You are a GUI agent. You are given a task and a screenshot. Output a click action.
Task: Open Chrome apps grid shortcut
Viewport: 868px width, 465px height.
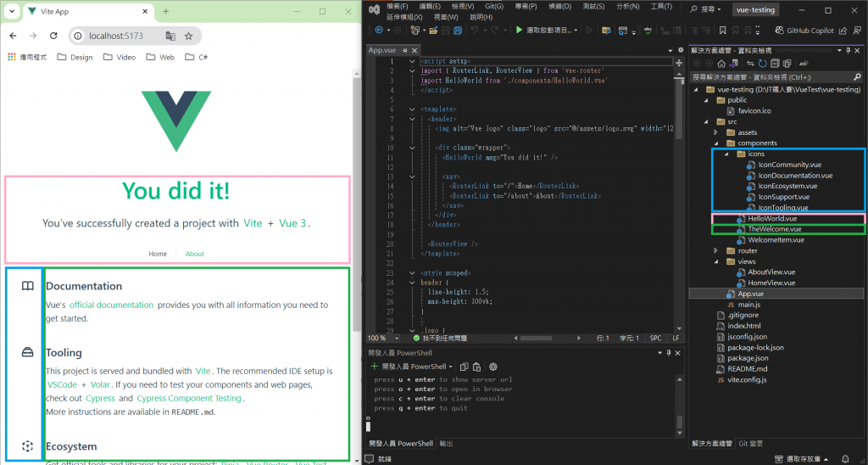tap(12, 57)
